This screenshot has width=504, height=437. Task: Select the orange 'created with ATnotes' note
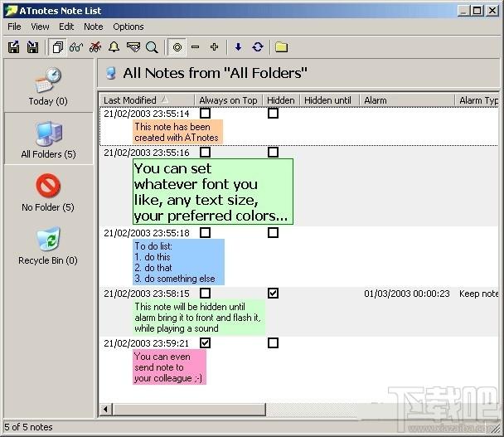tap(177, 132)
